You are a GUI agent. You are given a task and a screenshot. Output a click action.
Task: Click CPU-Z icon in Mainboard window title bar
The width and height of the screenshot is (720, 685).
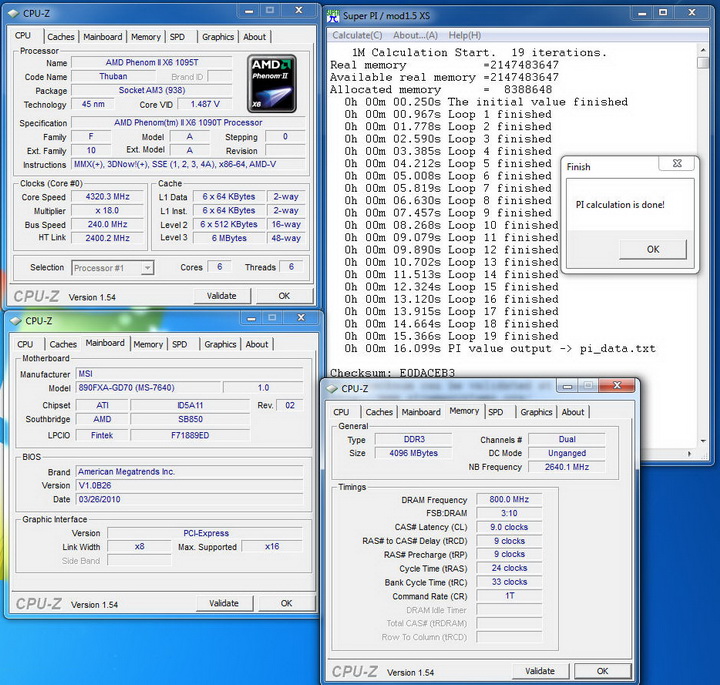tap(15, 321)
